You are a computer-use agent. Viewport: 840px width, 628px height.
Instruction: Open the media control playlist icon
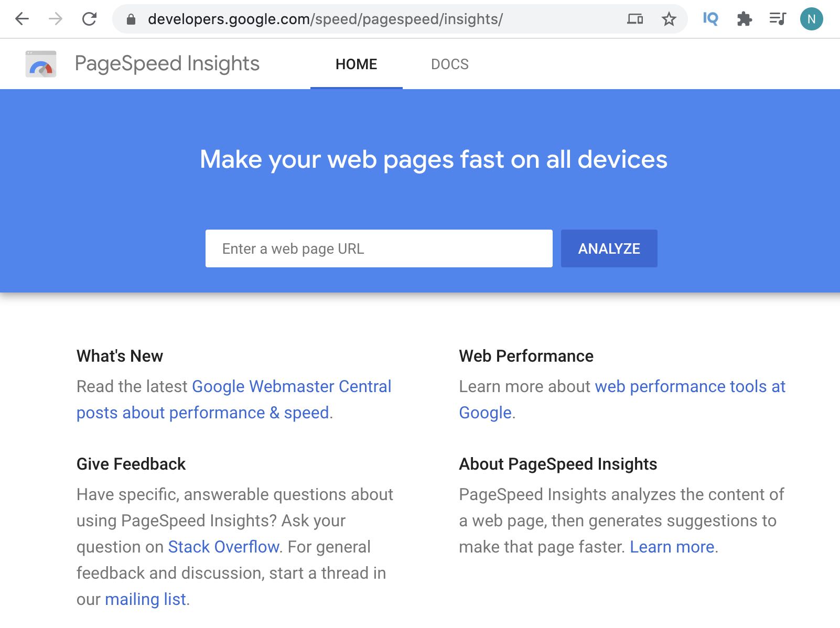(x=778, y=19)
